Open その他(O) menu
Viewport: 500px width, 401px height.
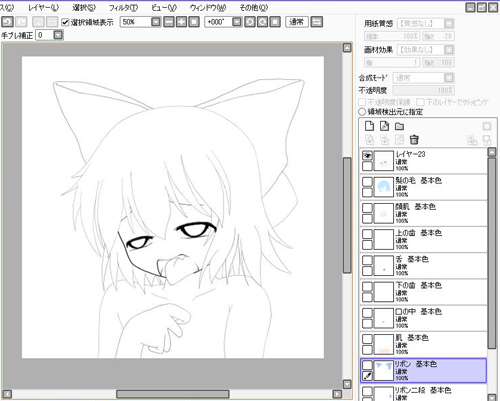(x=253, y=7)
